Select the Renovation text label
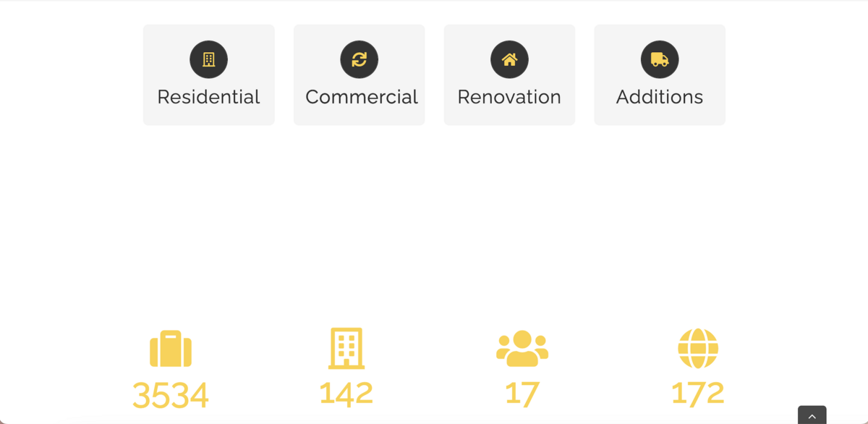This screenshot has height=424, width=868. click(509, 97)
